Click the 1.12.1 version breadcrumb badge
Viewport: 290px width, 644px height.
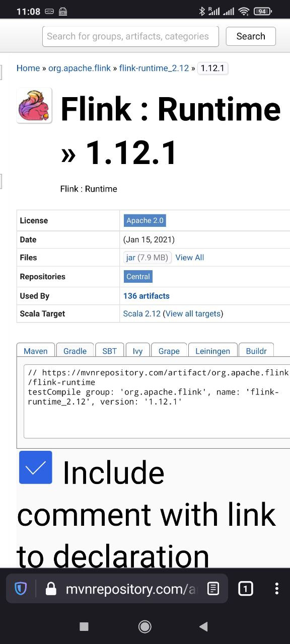coord(212,68)
